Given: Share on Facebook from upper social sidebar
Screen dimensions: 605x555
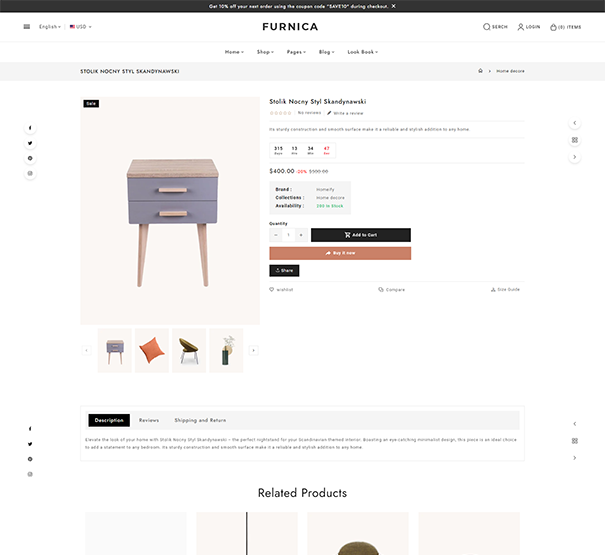Looking at the screenshot, I should (30, 128).
